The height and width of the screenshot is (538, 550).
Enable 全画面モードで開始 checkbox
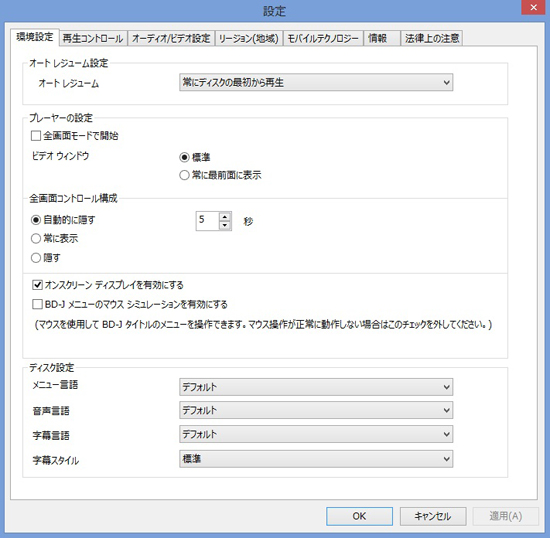tap(36, 136)
